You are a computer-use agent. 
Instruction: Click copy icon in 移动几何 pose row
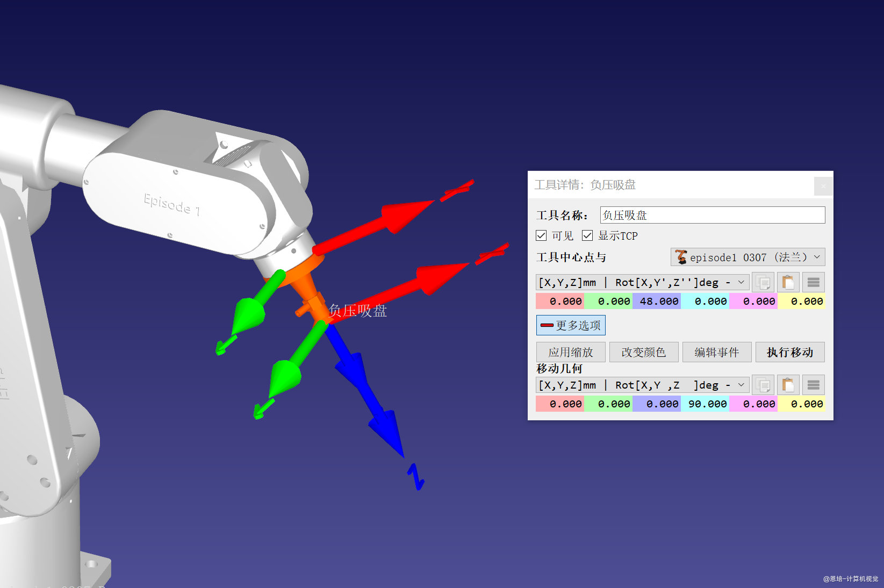click(763, 385)
